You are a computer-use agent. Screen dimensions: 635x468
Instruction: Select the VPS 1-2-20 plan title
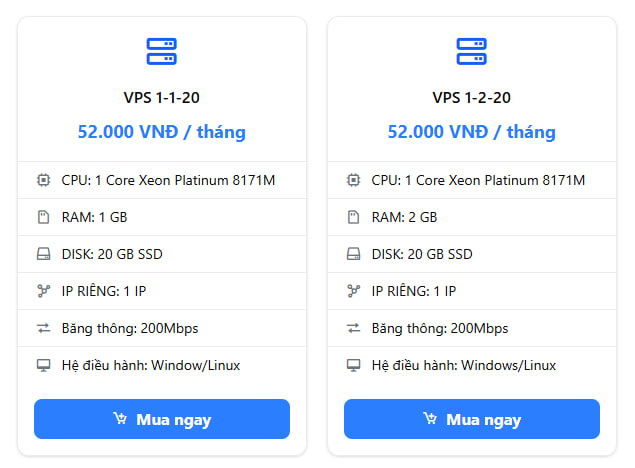point(471,98)
